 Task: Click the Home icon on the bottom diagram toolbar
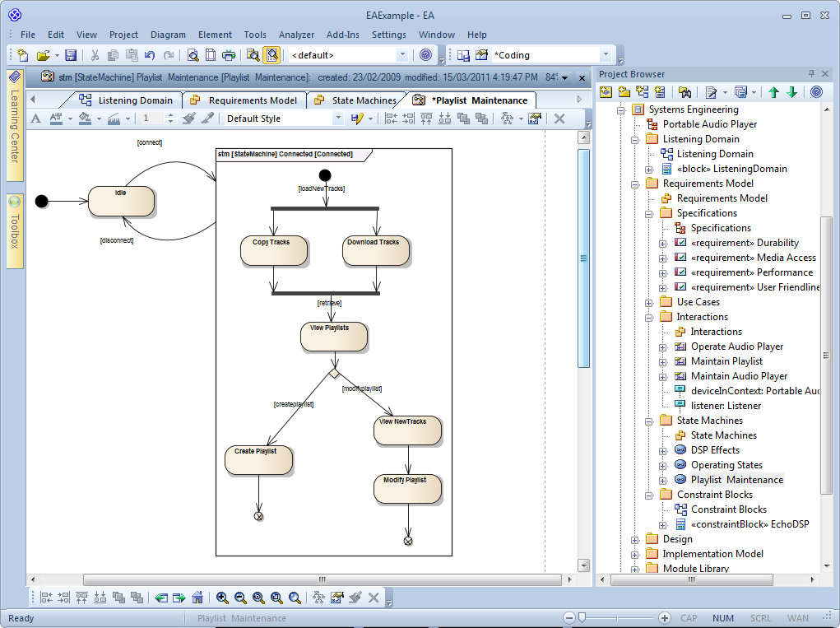point(197,598)
